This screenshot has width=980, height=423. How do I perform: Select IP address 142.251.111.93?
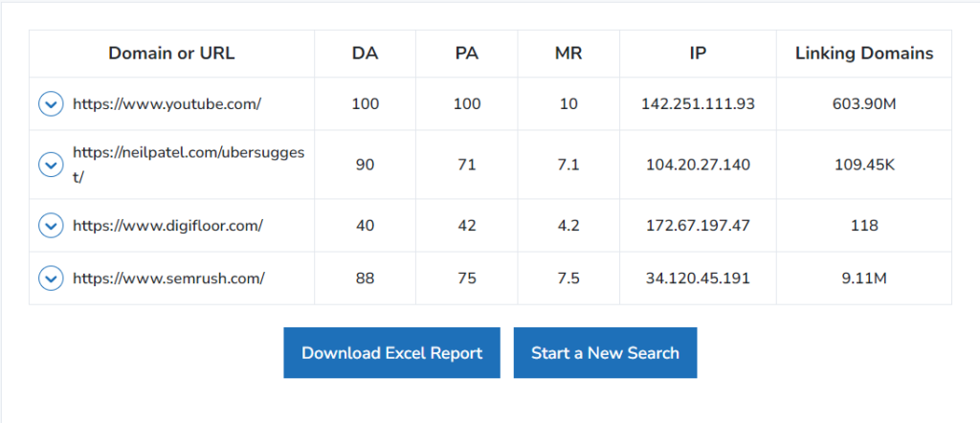point(698,104)
